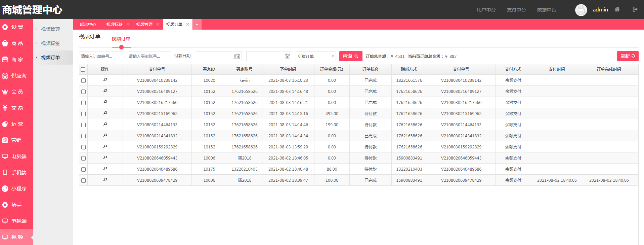
Task: Check the row for order V2108030216489127
Action: tap(83, 92)
